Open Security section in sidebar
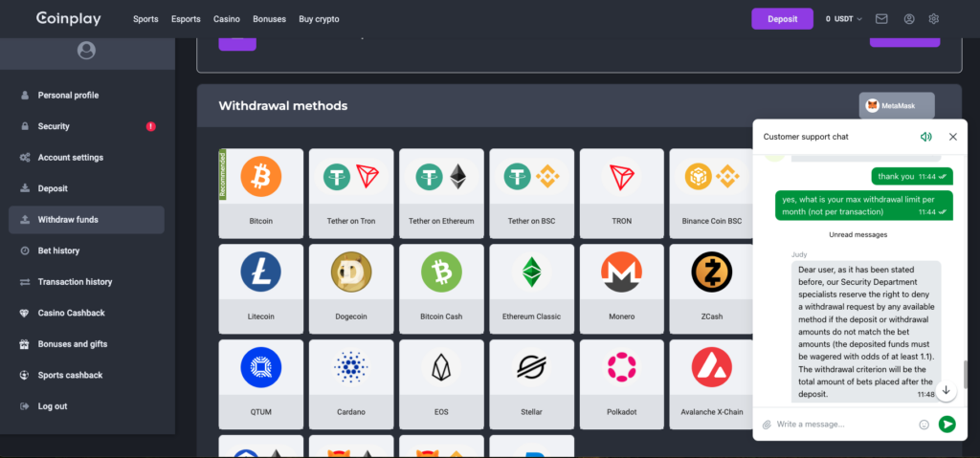 86,126
